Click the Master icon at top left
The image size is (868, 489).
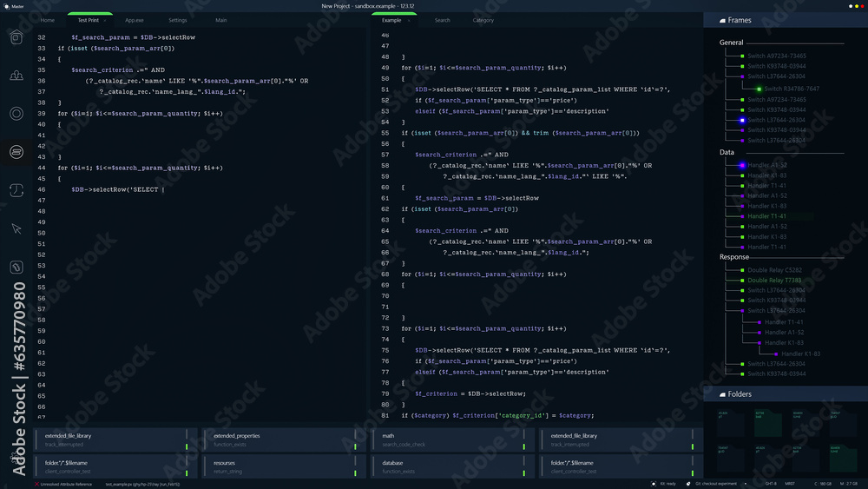pyautogui.click(x=7, y=6)
